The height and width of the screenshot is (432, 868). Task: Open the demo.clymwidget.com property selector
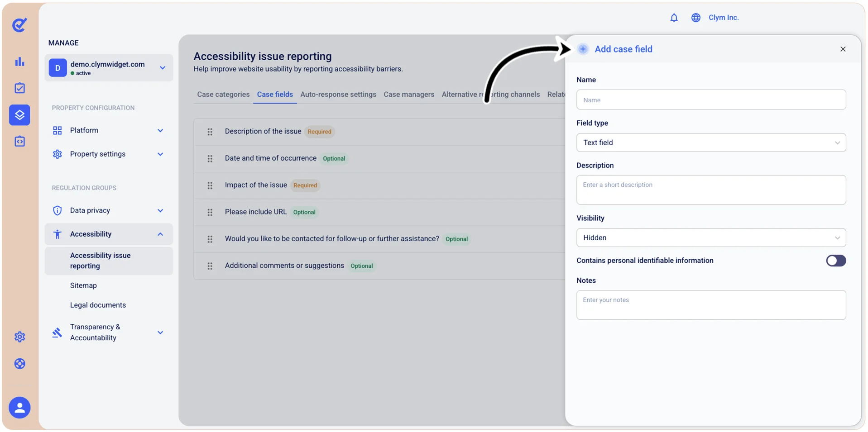tap(109, 68)
